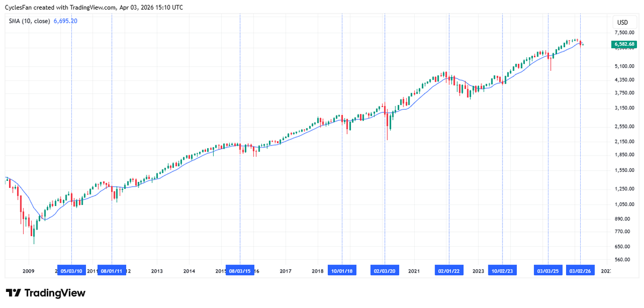This screenshot has width=644, height=308.
Task: Select the 10/02/23 date marker
Action: click(502, 271)
